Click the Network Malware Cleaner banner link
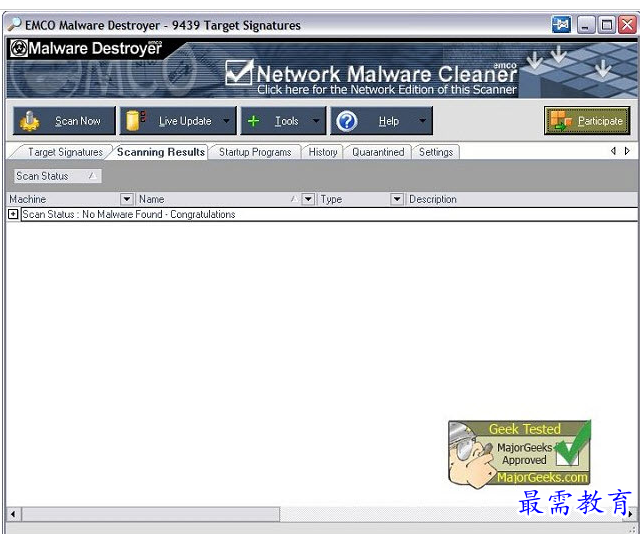The image size is (640, 534). tap(371, 78)
